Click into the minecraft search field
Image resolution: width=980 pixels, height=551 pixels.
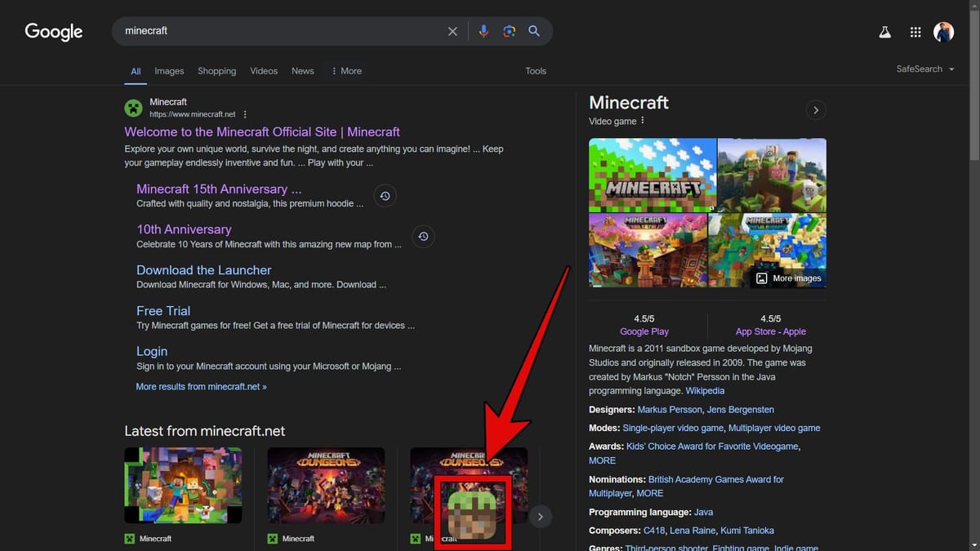(278, 31)
